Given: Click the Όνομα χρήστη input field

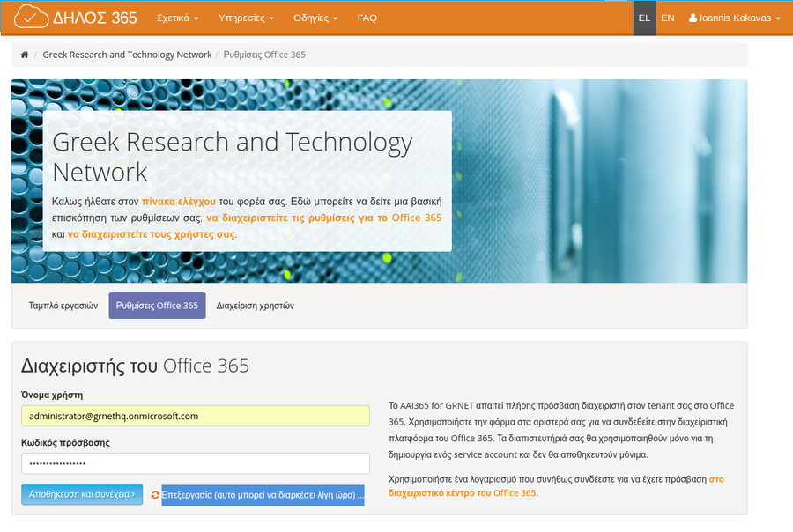Looking at the screenshot, I should pyautogui.click(x=195, y=416).
